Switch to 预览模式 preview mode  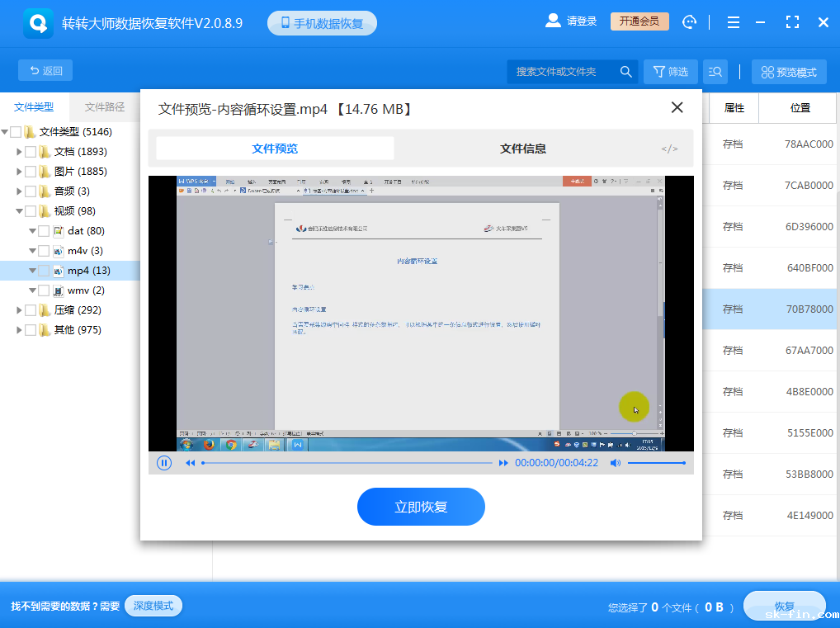click(788, 72)
